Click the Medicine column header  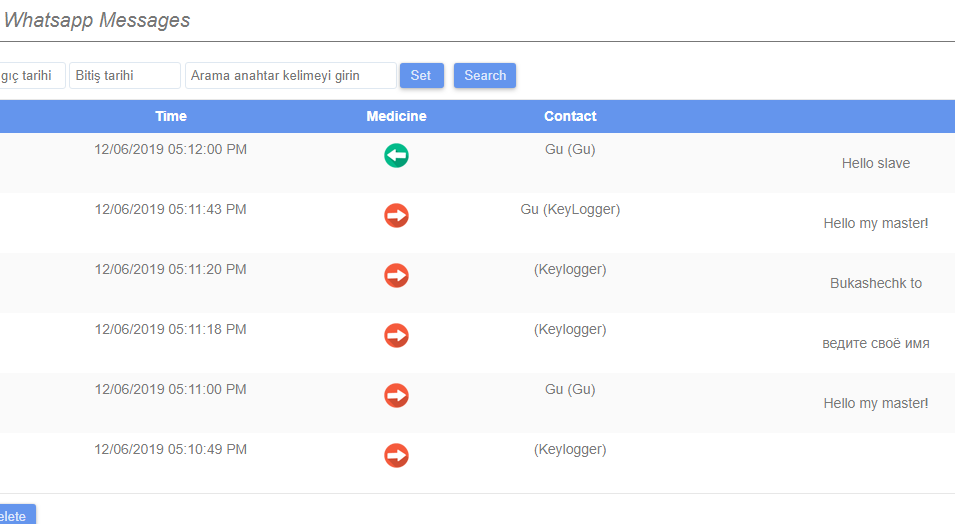396,116
